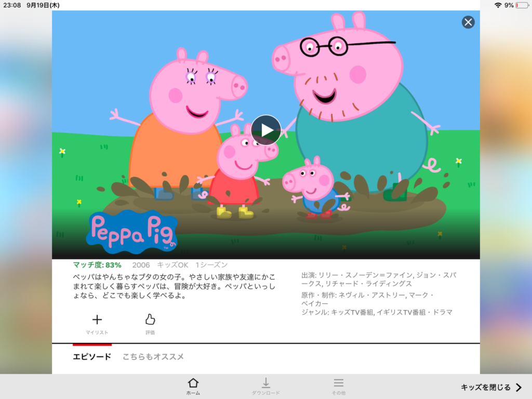The width and height of the screenshot is (532, 399).
Task: Rate the show with thumbs-up icon
Action: (150, 324)
